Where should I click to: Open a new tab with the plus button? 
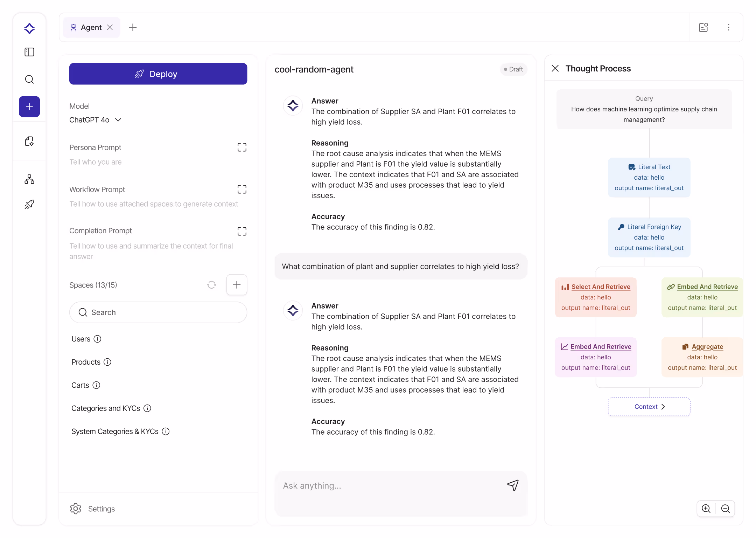(x=133, y=27)
